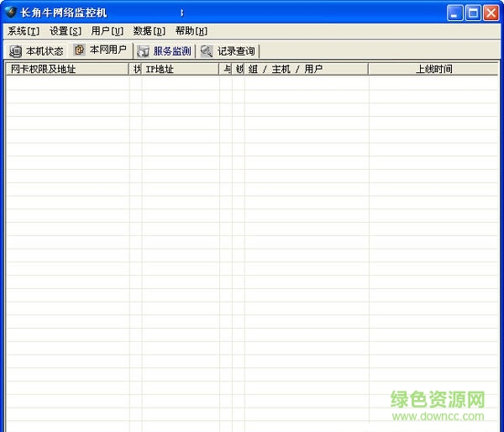The width and height of the screenshot is (504, 432).
Task: Close the 长角牛网络监控机 window
Action: [x=491, y=13]
